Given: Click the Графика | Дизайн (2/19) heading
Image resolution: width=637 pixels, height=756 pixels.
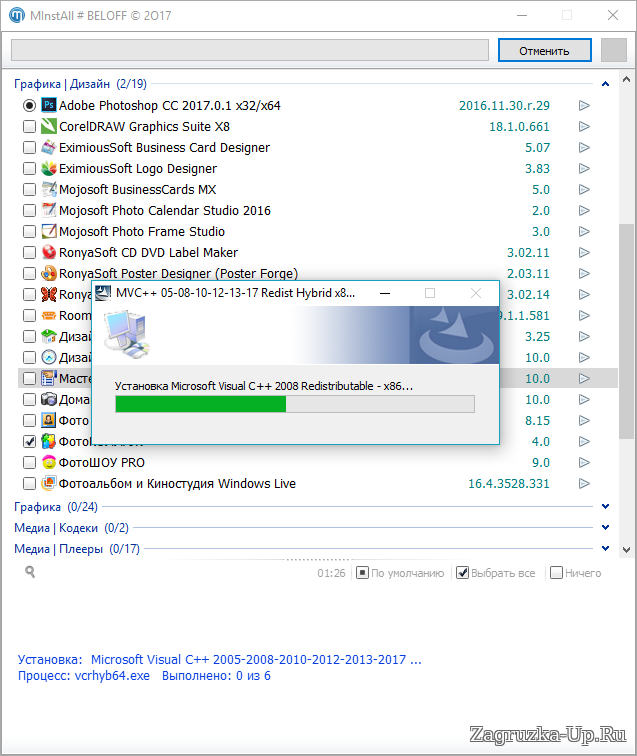Looking at the screenshot, I should tap(80, 84).
